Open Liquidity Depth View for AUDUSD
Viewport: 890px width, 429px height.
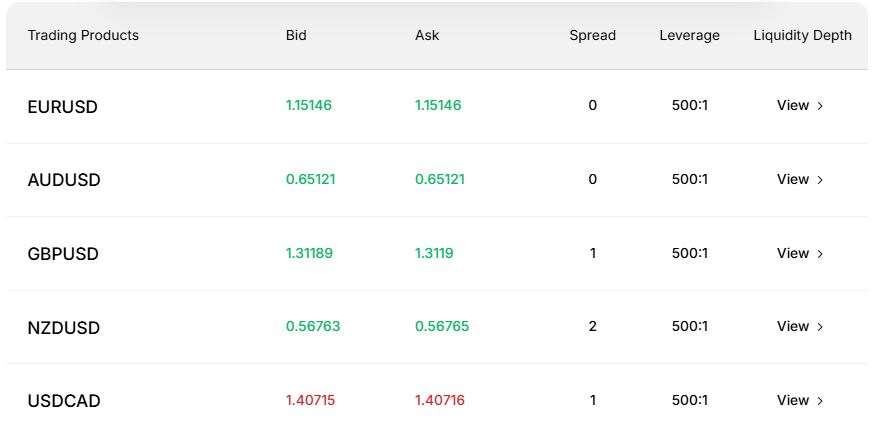pos(800,179)
